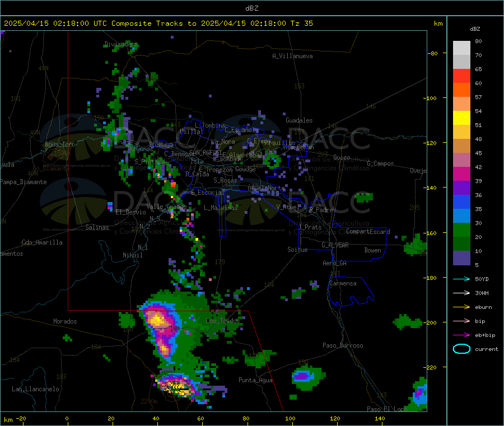Click the '50YD' legend label
The height and width of the screenshot is (426, 504).
[x=482, y=279]
